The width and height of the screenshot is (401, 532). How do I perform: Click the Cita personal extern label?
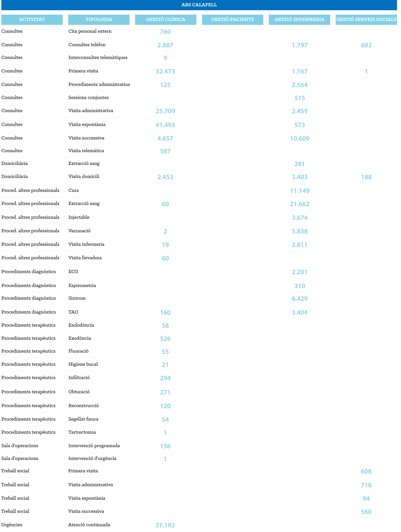(90, 31)
